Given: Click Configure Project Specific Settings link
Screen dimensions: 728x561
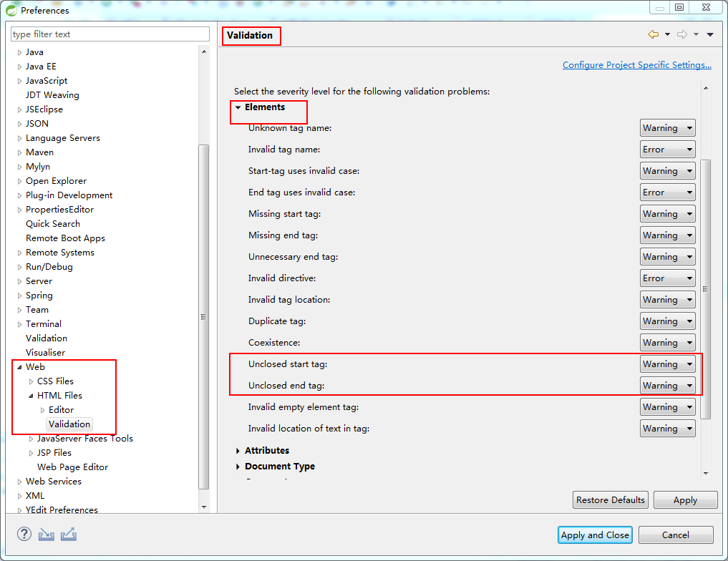Looking at the screenshot, I should (x=636, y=64).
